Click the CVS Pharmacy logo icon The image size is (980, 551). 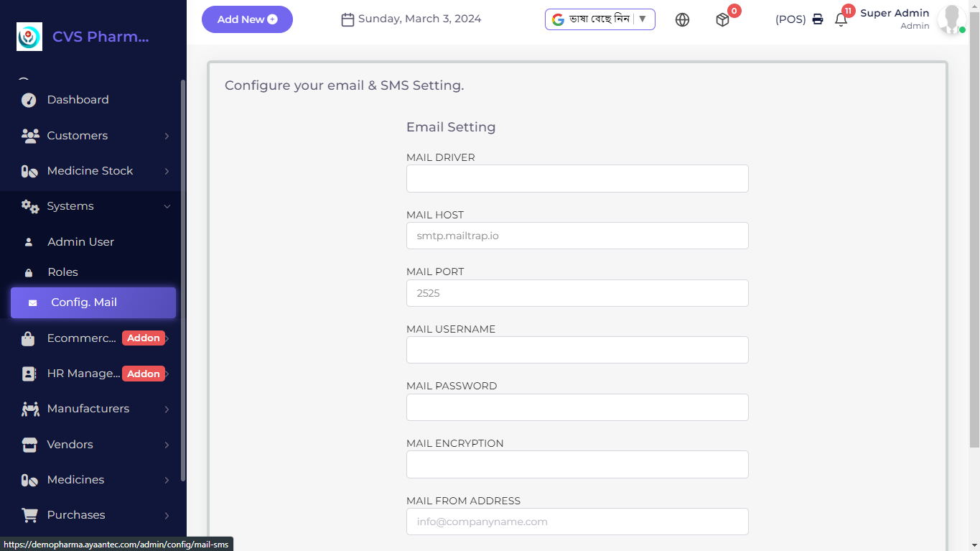pos(29,37)
